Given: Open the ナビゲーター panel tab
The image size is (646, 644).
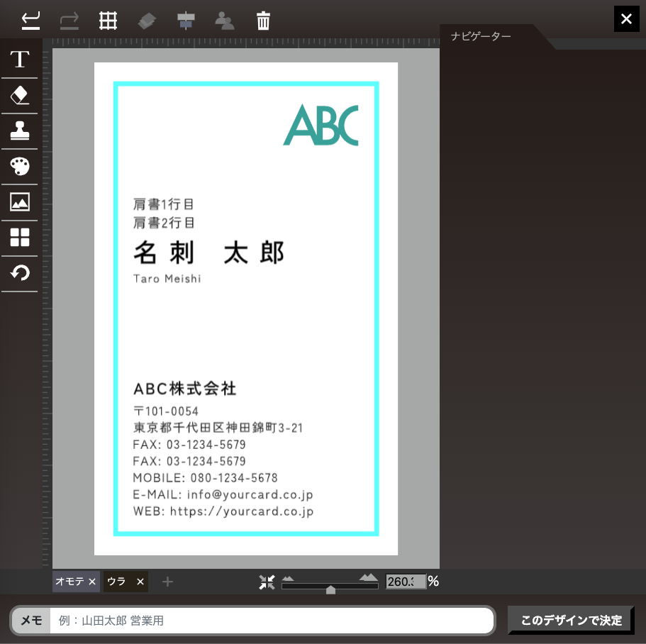Looking at the screenshot, I should pos(480,36).
